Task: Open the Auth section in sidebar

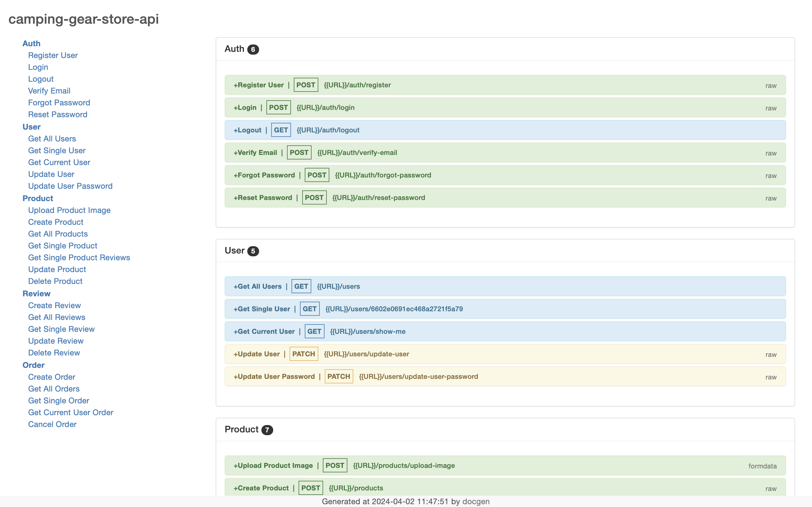Action: pyautogui.click(x=31, y=43)
